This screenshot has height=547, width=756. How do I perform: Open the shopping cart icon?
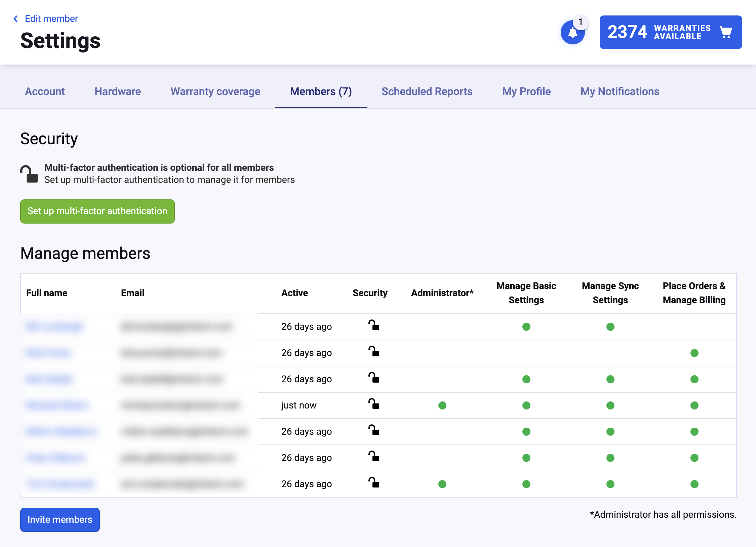[726, 33]
